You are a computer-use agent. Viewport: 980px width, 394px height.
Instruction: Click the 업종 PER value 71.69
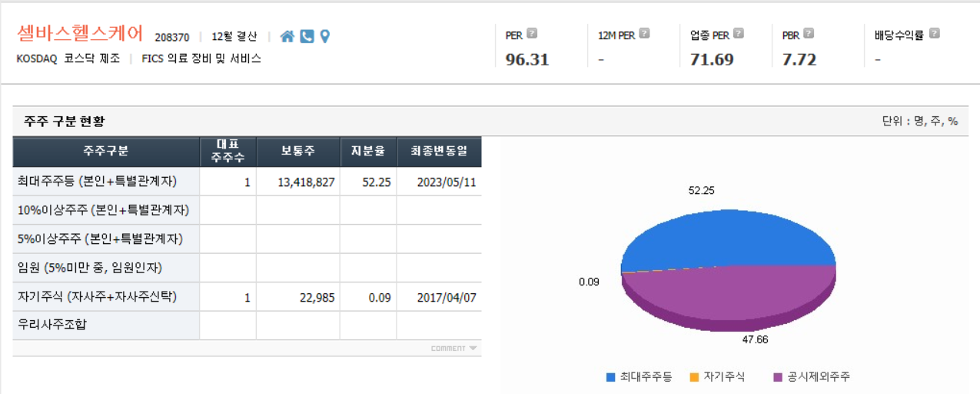[712, 59]
